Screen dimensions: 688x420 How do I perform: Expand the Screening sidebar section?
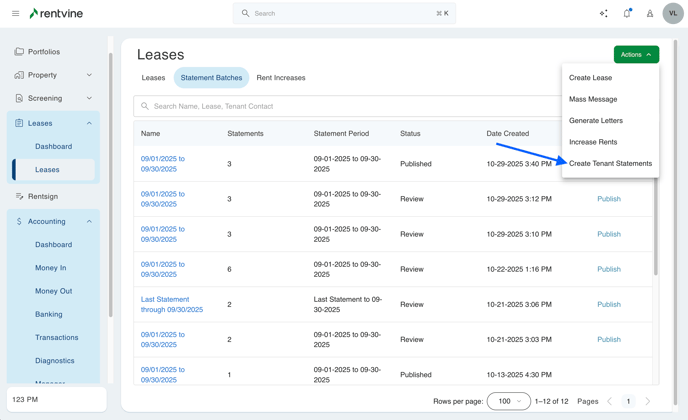coord(89,98)
